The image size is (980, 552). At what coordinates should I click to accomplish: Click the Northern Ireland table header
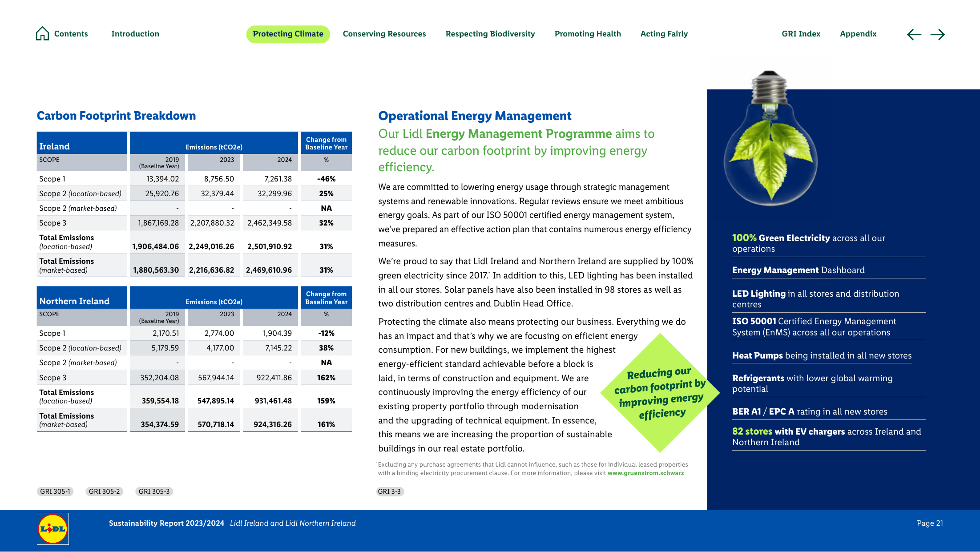(82, 298)
